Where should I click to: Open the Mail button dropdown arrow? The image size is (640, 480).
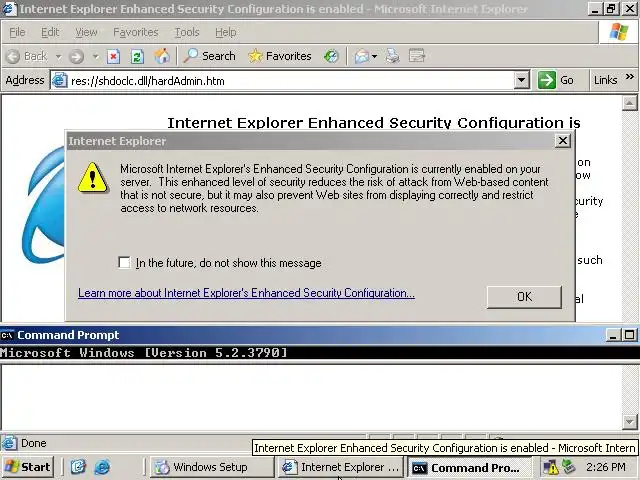pyautogui.click(x=374, y=56)
